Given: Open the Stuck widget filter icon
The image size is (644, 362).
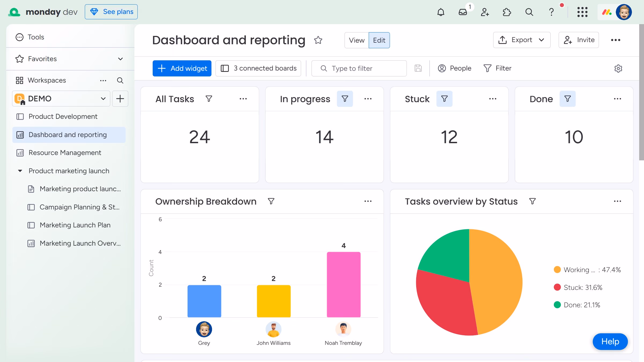Looking at the screenshot, I should pos(444,99).
